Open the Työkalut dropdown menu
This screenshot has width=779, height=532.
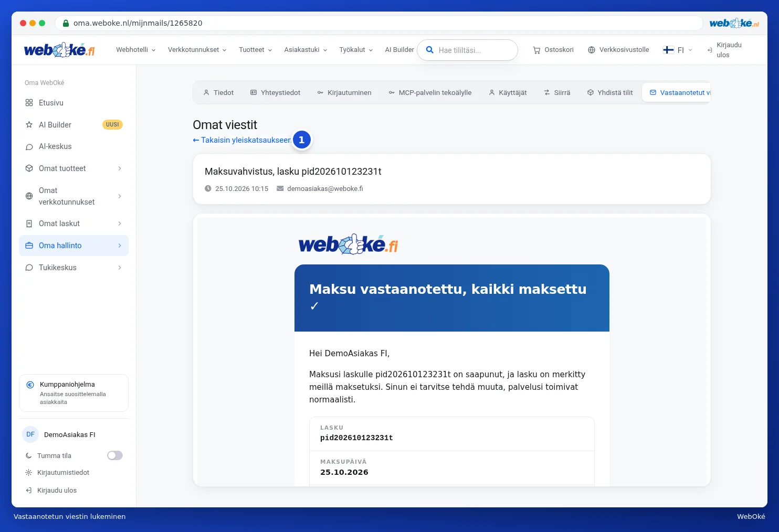click(356, 50)
